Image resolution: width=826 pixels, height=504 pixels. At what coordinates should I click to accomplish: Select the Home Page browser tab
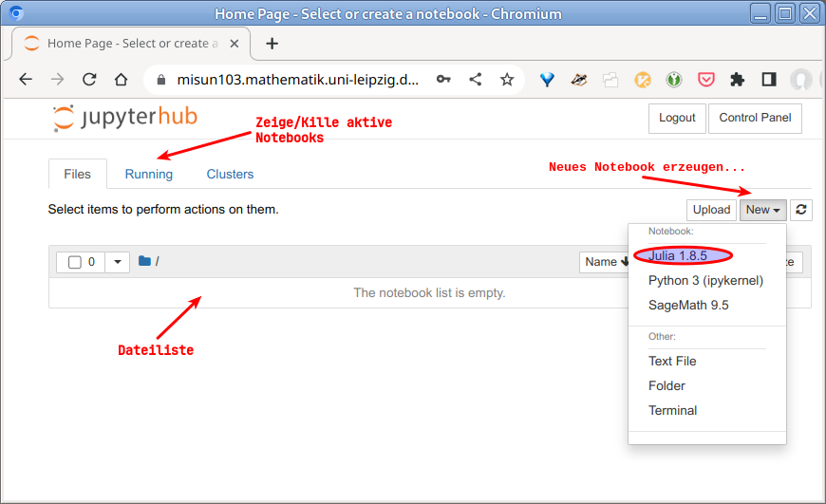tap(131, 44)
